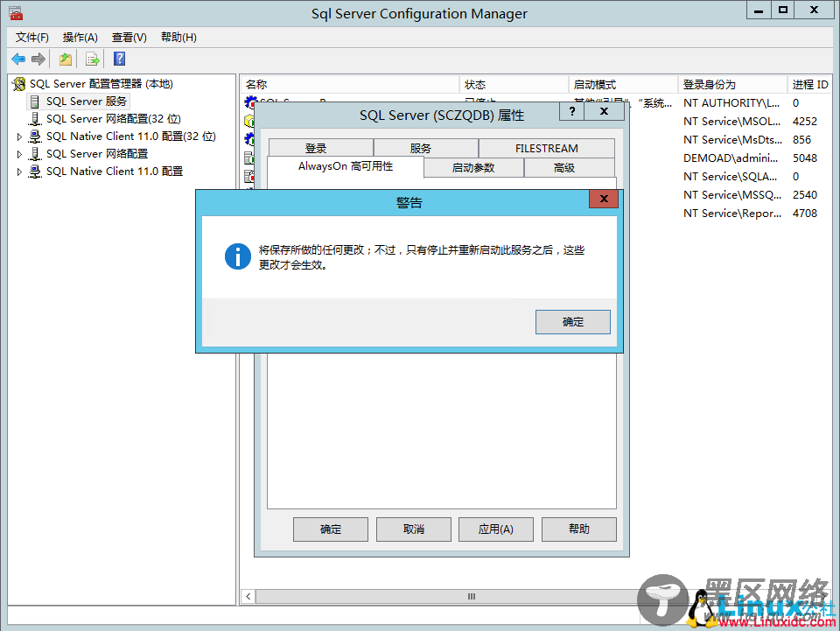
Task: Click NT Service\MSSQ... login cell
Action: pos(731,195)
